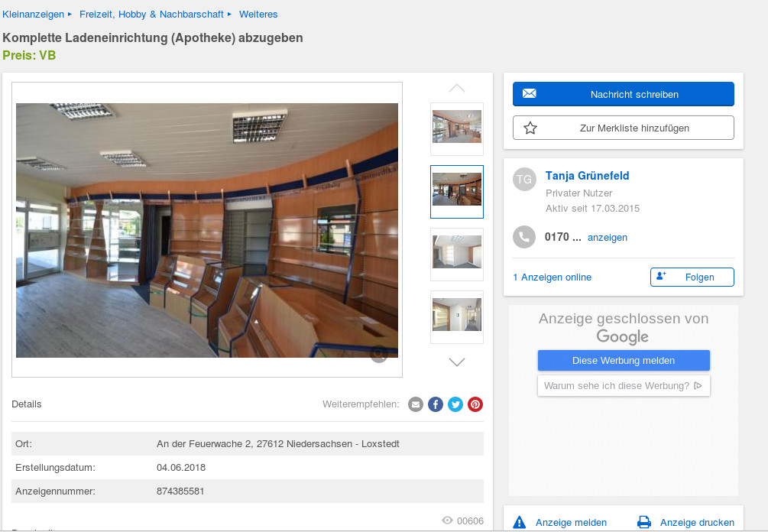Share listing on Twitter

click(455, 404)
